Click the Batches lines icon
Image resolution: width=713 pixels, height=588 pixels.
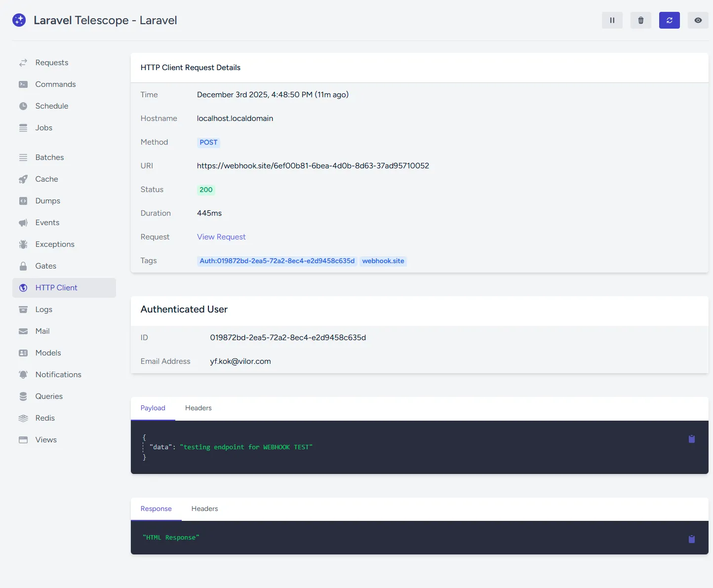point(23,157)
